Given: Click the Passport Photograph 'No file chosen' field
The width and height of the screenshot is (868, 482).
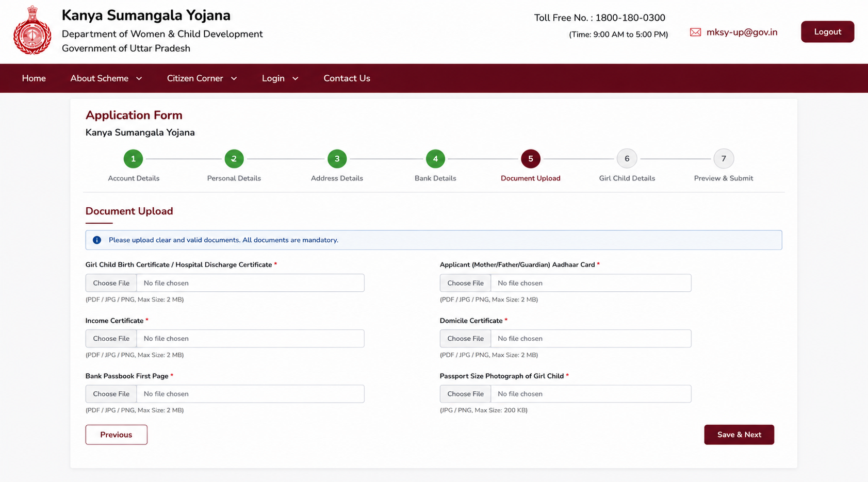Looking at the screenshot, I should point(591,394).
